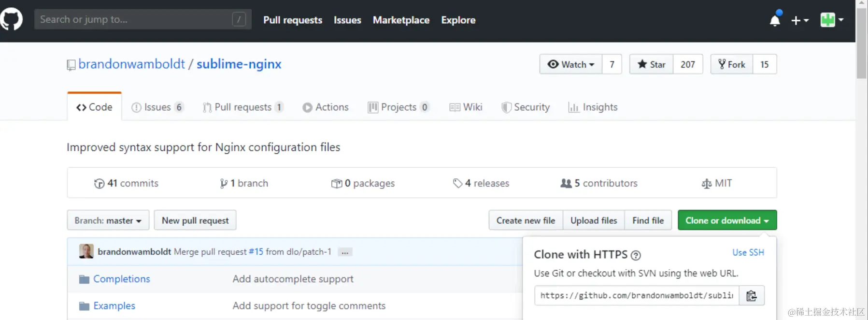Click Find file button
This screenshot has height=320, width=868.
point(648,220)
